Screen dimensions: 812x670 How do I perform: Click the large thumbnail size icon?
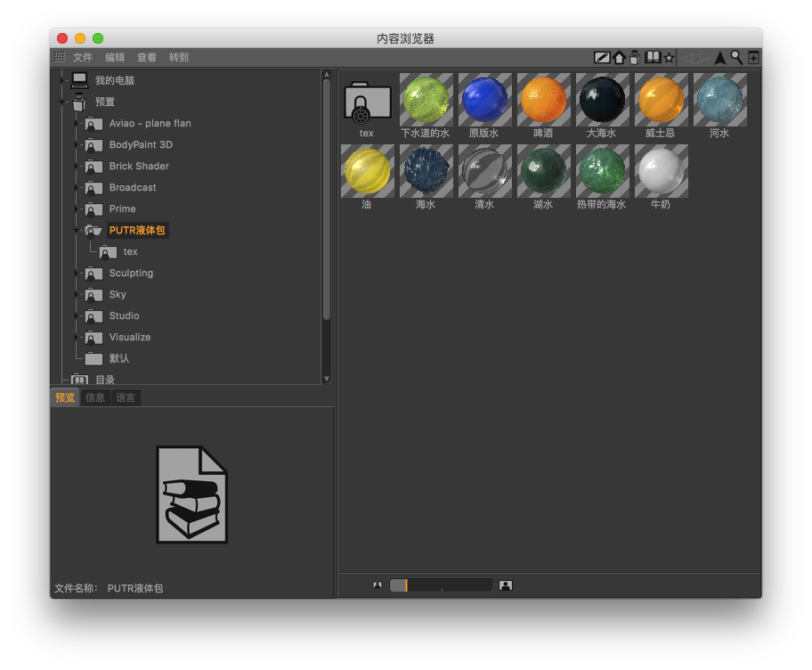click(506, 585)
